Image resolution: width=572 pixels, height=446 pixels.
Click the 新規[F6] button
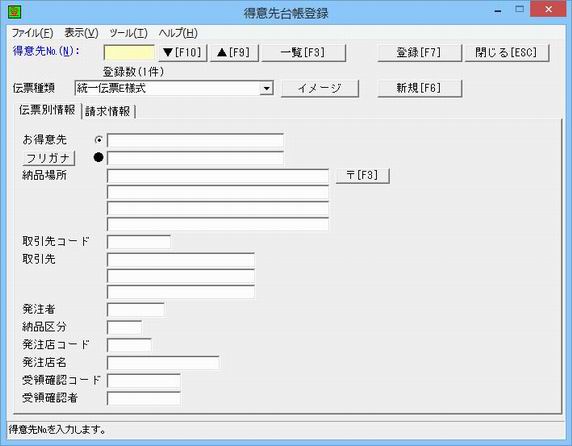(x=419, y=89)
